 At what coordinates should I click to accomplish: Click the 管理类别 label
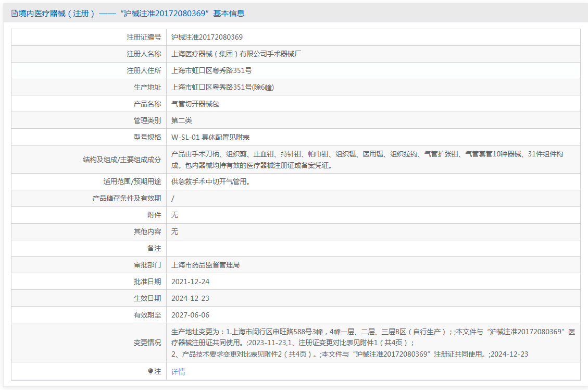click(147, 120)
